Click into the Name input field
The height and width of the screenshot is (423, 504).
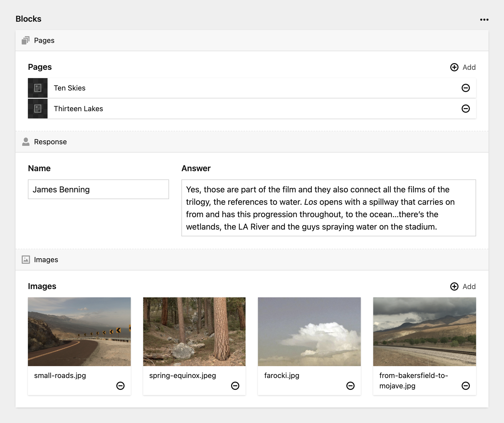[x=98, y=189]
